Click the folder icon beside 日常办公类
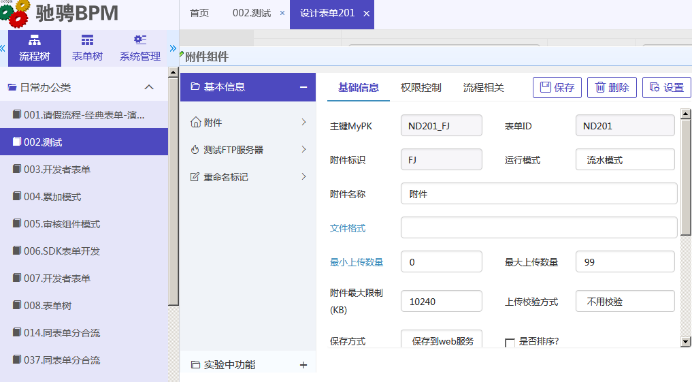Viewport: 693px width, 382px height. click(x=12, y=87)
